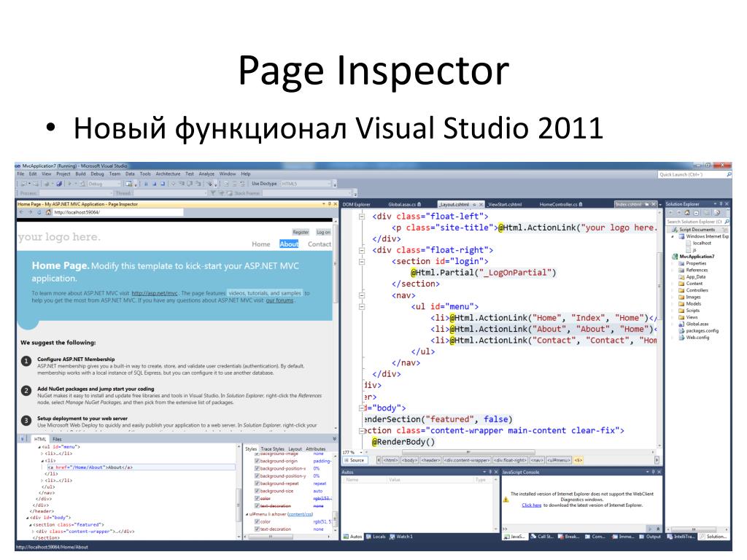Switch to the Trace Styles tab
Screen dimensions: 747x560
coord(273,448)
